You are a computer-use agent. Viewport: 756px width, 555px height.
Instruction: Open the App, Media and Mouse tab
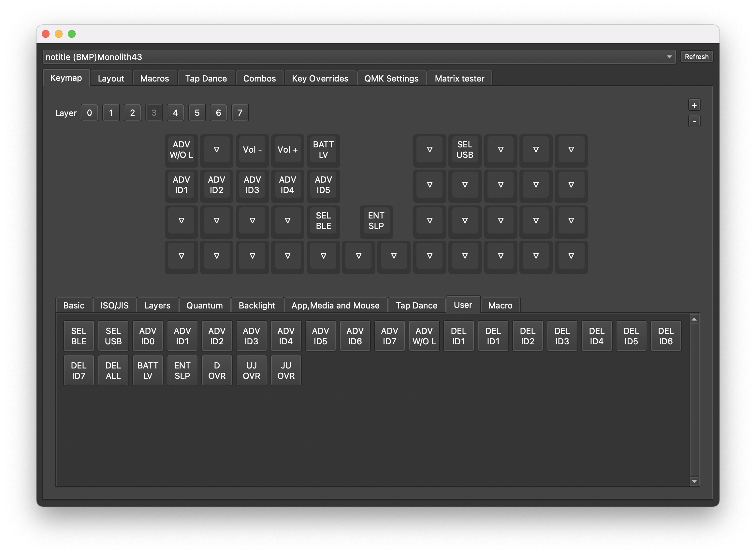(x=335, y=306)
